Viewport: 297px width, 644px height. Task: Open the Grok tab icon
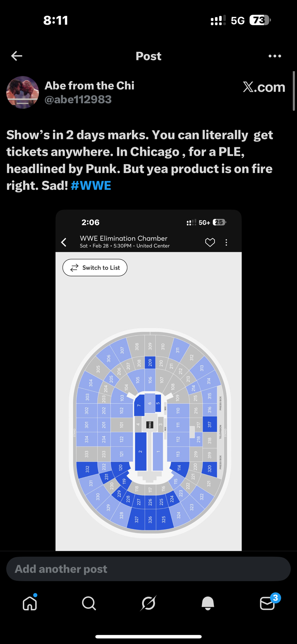tap(148, 603)
